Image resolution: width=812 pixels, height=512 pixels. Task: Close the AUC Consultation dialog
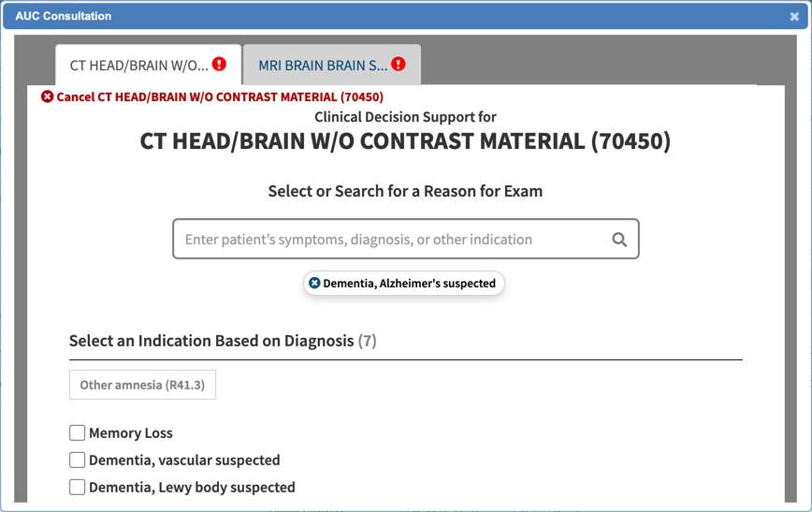coord(794,17)
